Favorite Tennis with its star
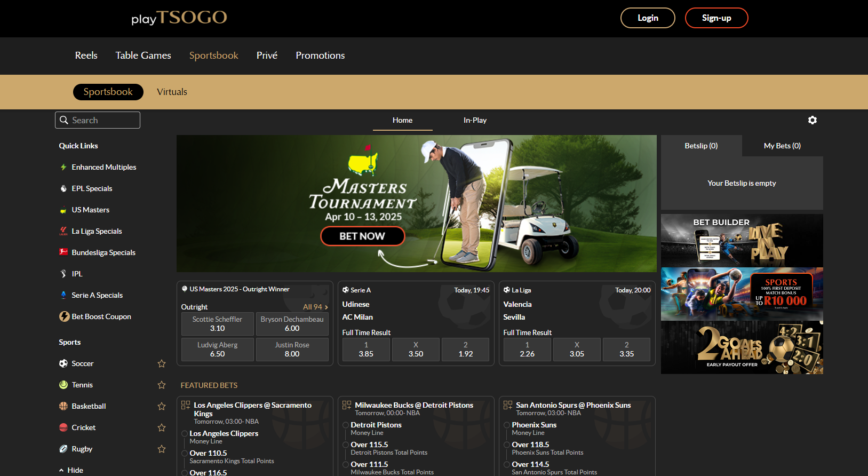 tap(162, 385)
